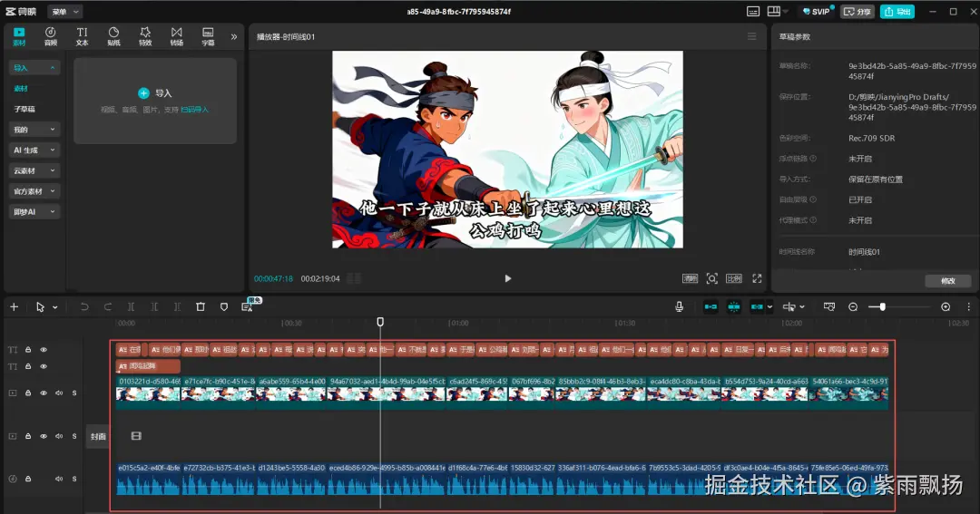Viewport: 980px width, 514px height.
Task: Click the SVIP button
Action: 817,11
